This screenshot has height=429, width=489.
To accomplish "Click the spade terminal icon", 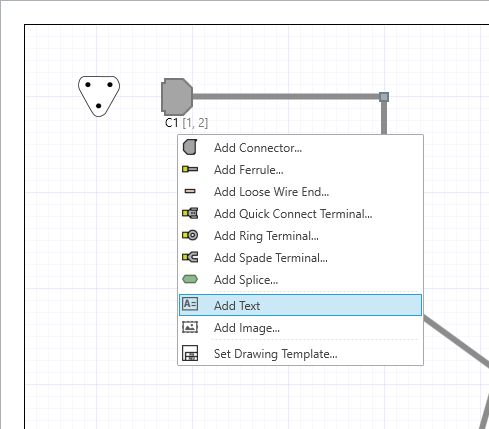I will [x=190, y=257].
